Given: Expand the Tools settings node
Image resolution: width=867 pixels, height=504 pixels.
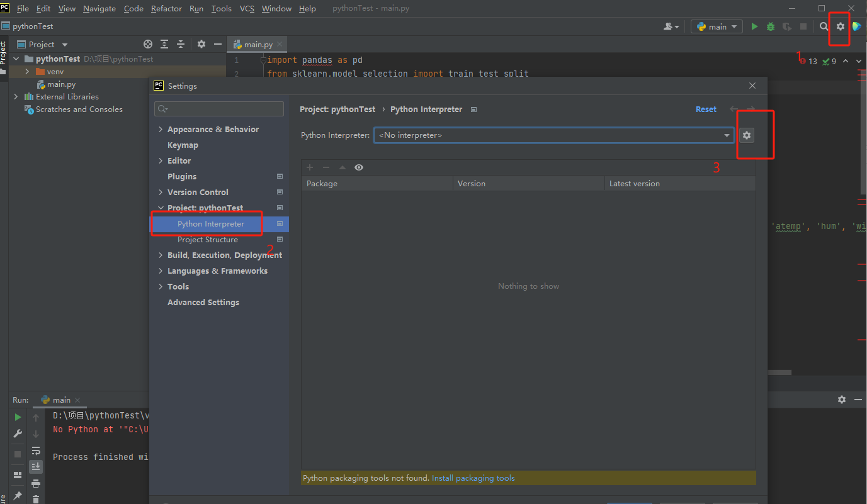Looking at the screenshot, I should click(161, 286).
